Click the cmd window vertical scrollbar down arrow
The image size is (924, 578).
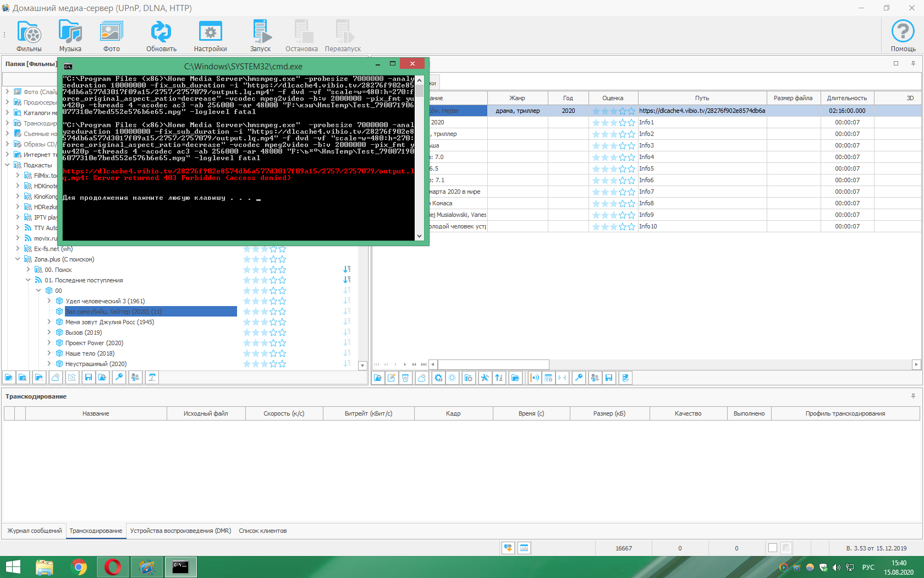(x=419, y=236)
